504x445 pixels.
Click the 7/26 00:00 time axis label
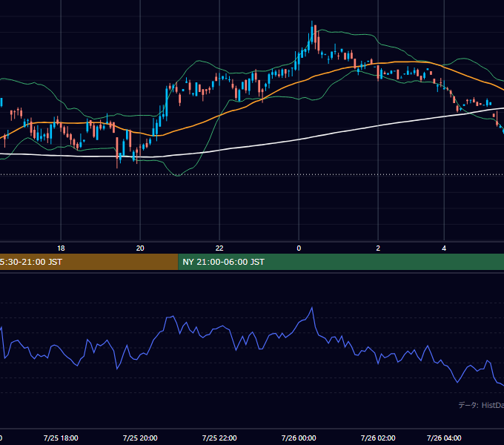click(x=299, y=438)
